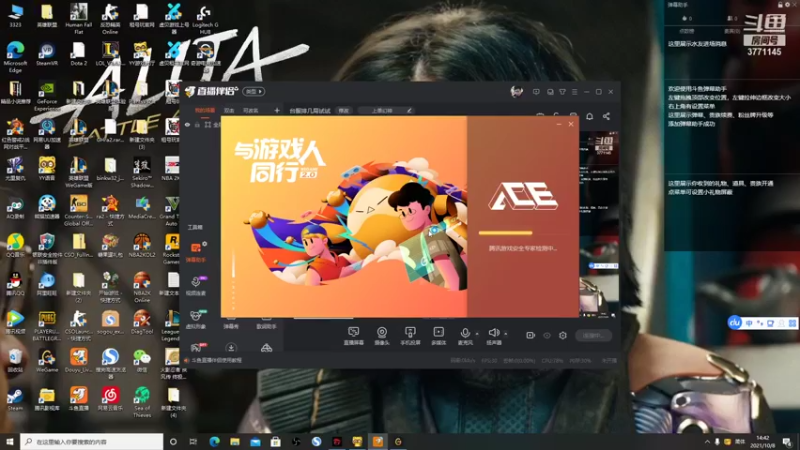Mute the 扬声器 speaker icon
Screen dimensions: 800x450
[x=493, y=333]
